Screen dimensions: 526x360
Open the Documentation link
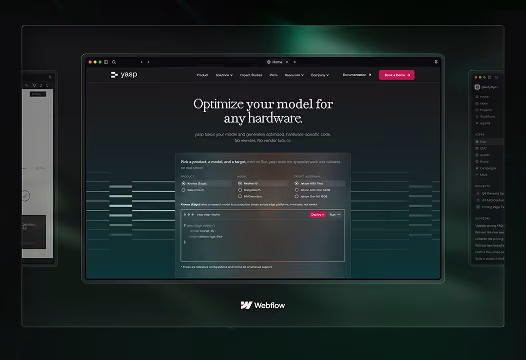(357, 75)
